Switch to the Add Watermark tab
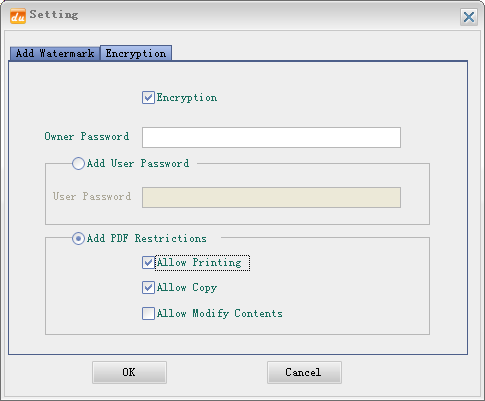485x401 pixels. pyautogui.click(x=55, y=53)
